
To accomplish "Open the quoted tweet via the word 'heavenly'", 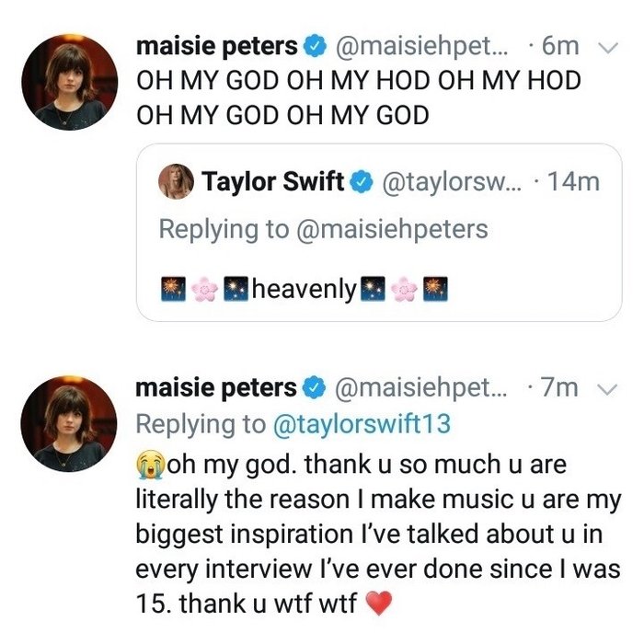I will pos(303,290).
